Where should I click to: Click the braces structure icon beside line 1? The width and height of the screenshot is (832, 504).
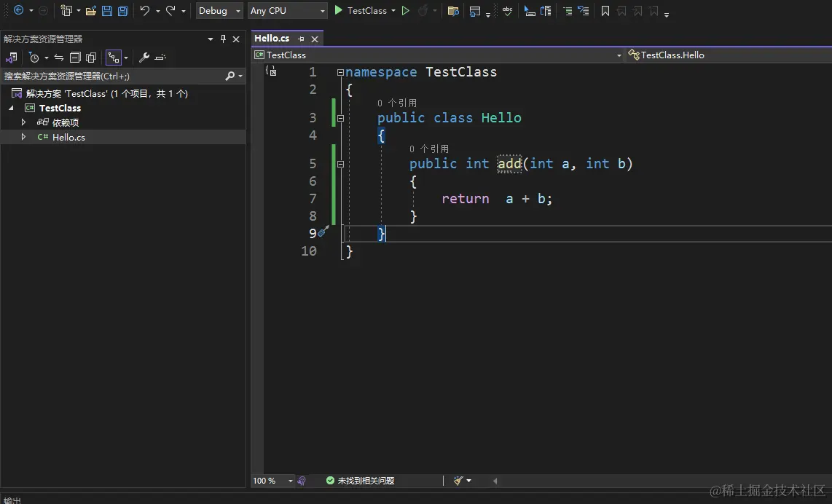271,71
